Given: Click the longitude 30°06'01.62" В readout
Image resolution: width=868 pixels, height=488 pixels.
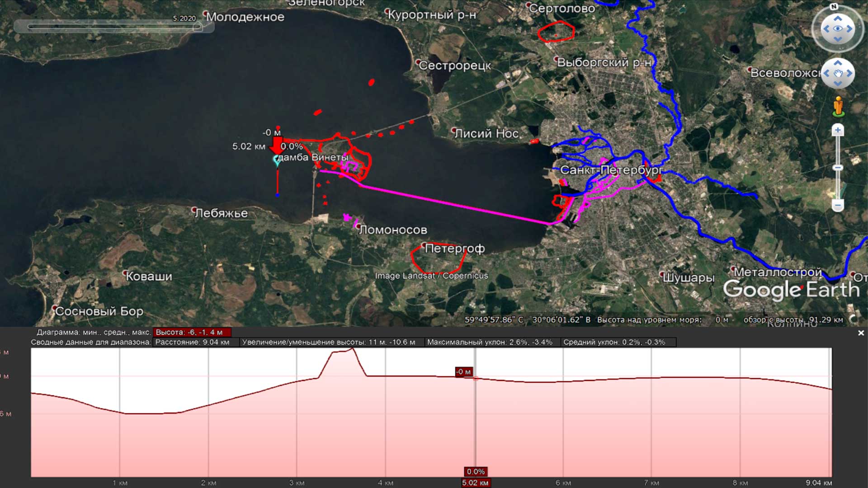Looking at the screenshot, I should point(561,320).
